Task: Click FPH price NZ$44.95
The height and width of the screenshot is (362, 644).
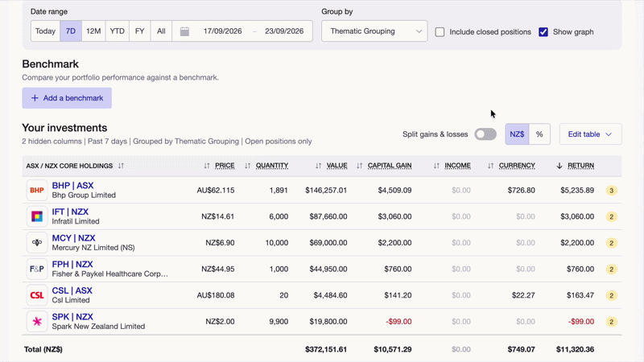Action: (x=218, y=269)
